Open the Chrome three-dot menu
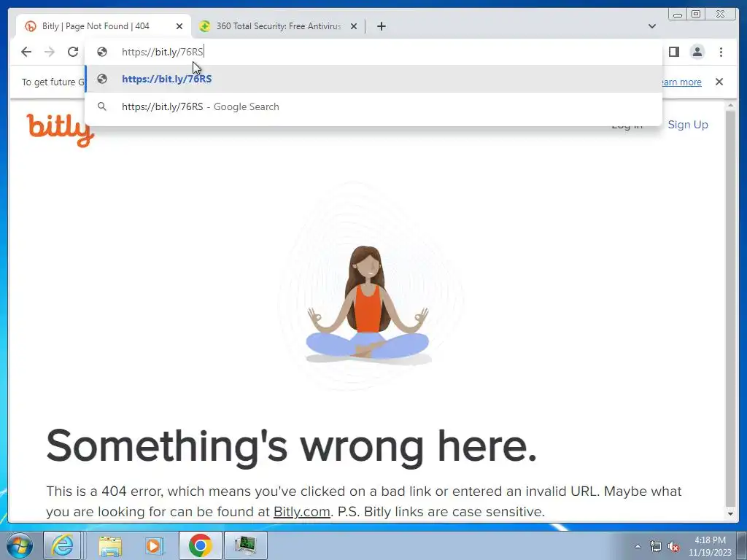747x560 pixels. pyautogui.click(x=721, y=52)
